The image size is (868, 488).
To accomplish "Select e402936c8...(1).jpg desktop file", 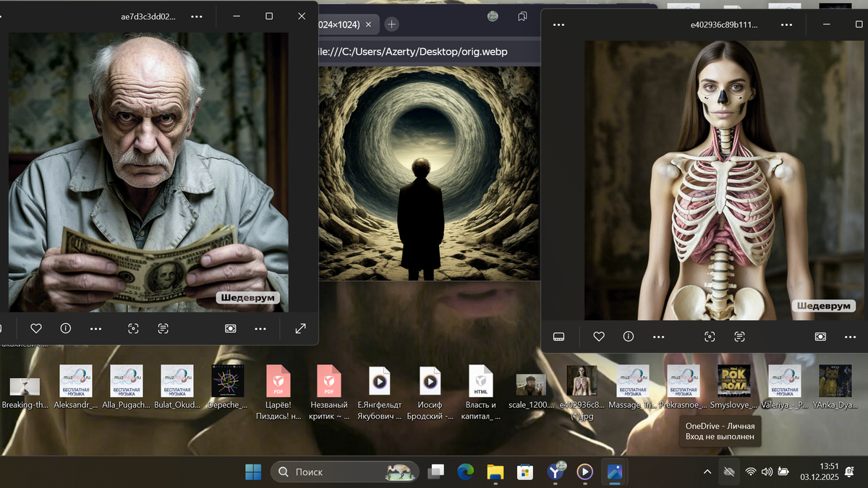I will point(582,393).
